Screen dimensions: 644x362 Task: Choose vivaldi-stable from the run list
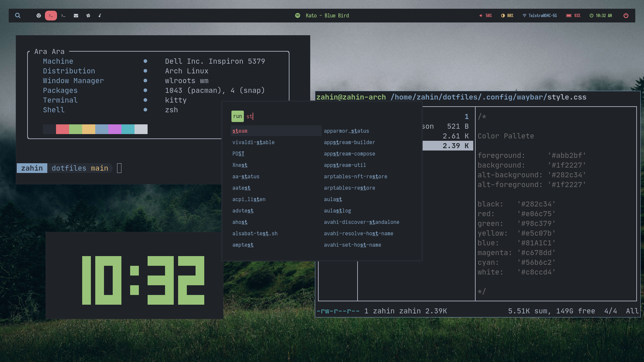254,142
